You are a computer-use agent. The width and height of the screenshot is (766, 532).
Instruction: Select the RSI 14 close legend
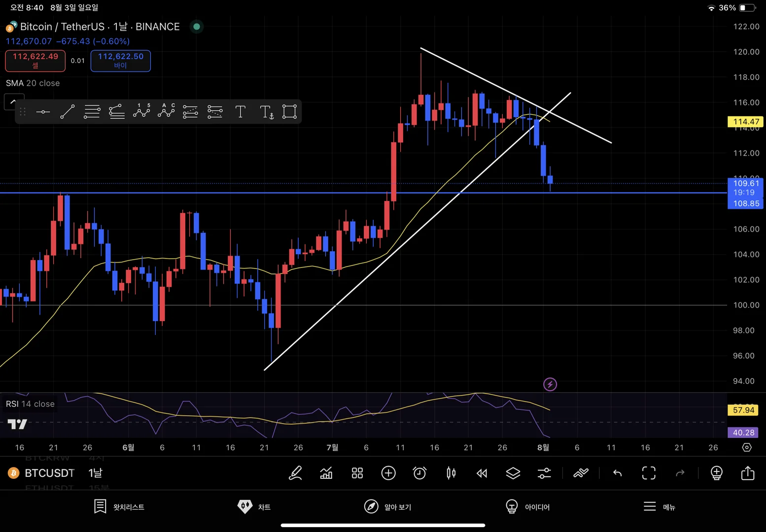(30, 404)
